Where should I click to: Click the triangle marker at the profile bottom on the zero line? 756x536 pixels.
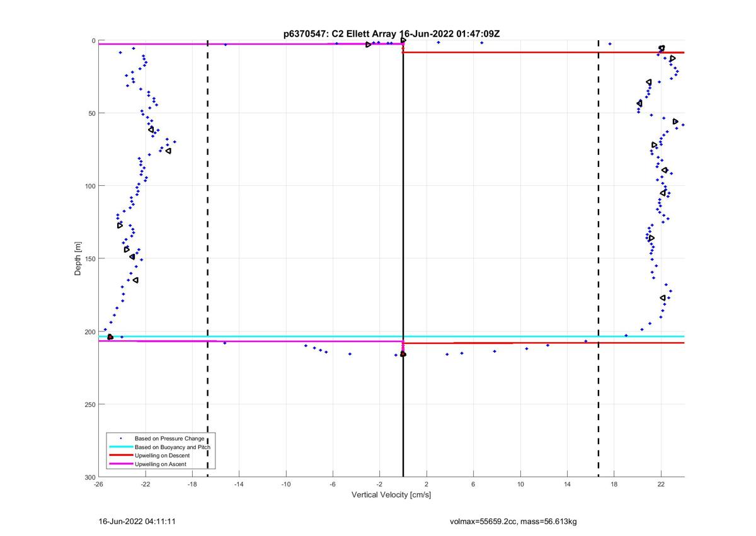tap(403, 355)
